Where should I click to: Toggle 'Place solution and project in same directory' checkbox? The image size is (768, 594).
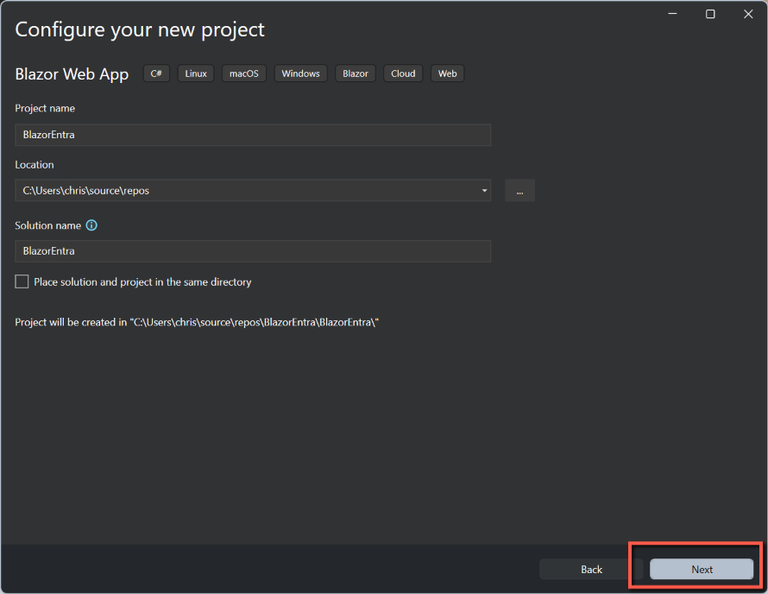pyautogui.click(x=22, y=282)
